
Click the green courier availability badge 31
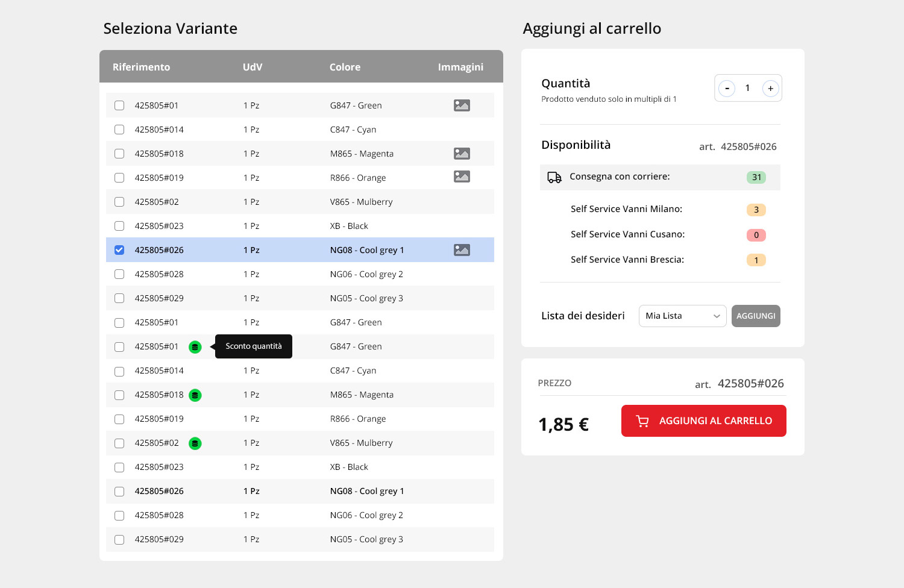tap(756, 177)
